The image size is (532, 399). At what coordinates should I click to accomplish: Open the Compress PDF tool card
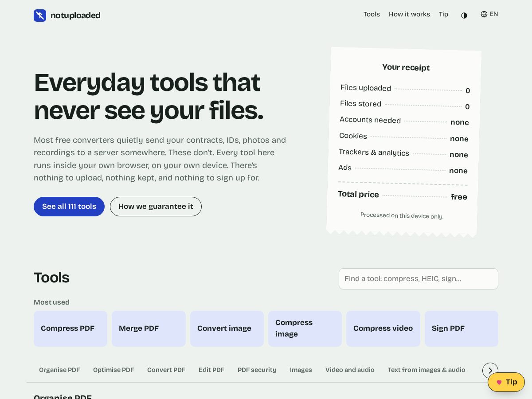pos(70,329)
